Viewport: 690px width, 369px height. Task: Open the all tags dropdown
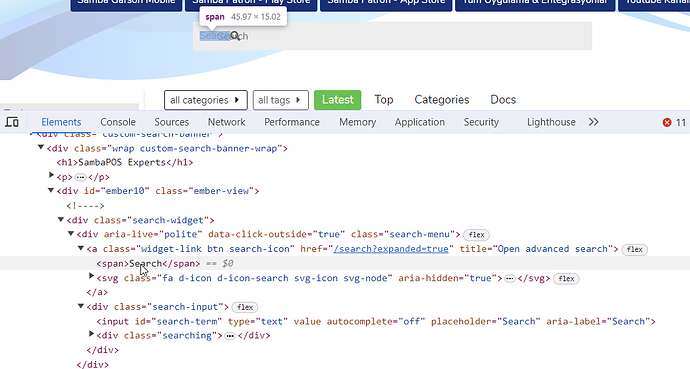point(281,100)
